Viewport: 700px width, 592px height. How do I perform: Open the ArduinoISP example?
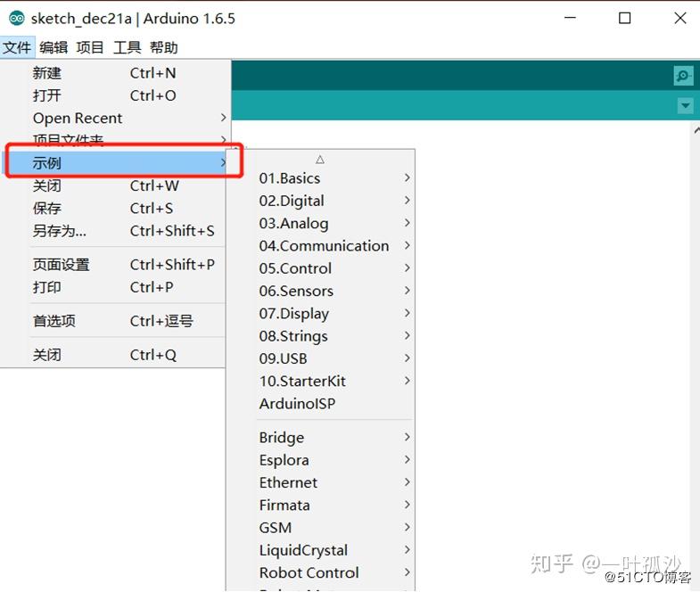point(321,403)
